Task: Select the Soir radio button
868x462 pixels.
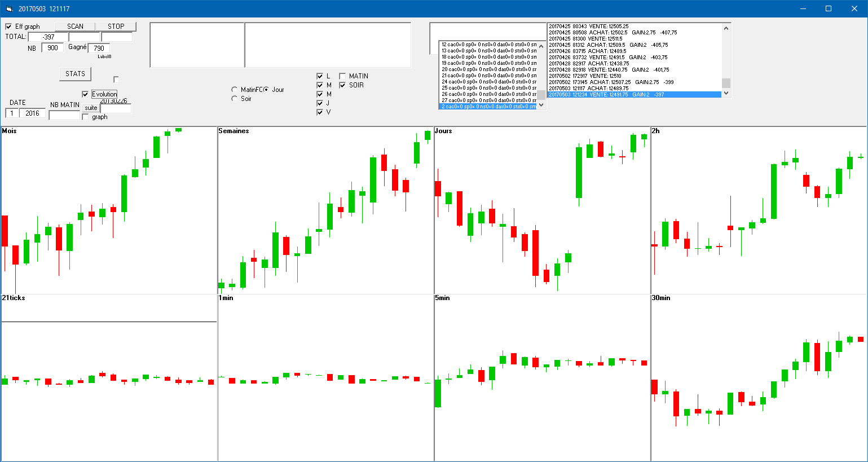Action: click(235, 99)
